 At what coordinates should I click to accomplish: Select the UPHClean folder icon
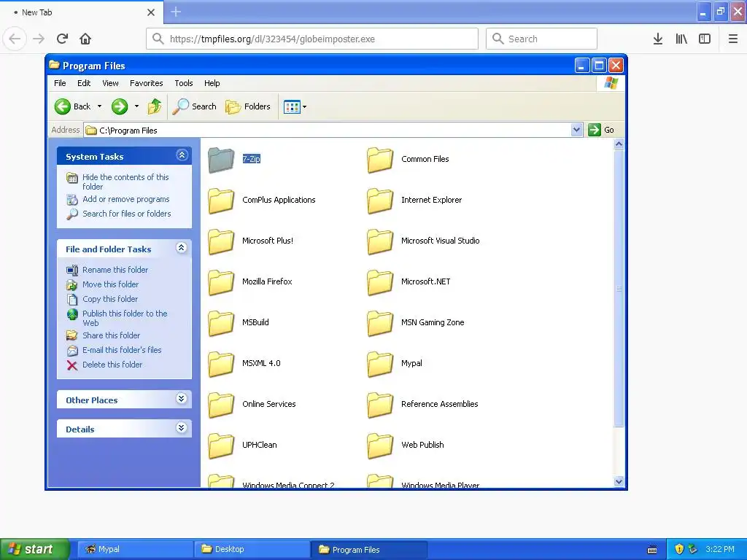point(221,446)
